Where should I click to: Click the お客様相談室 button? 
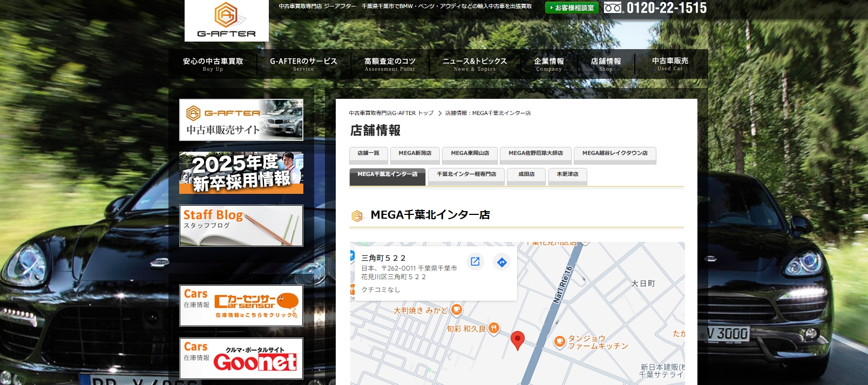pos(572,8)
